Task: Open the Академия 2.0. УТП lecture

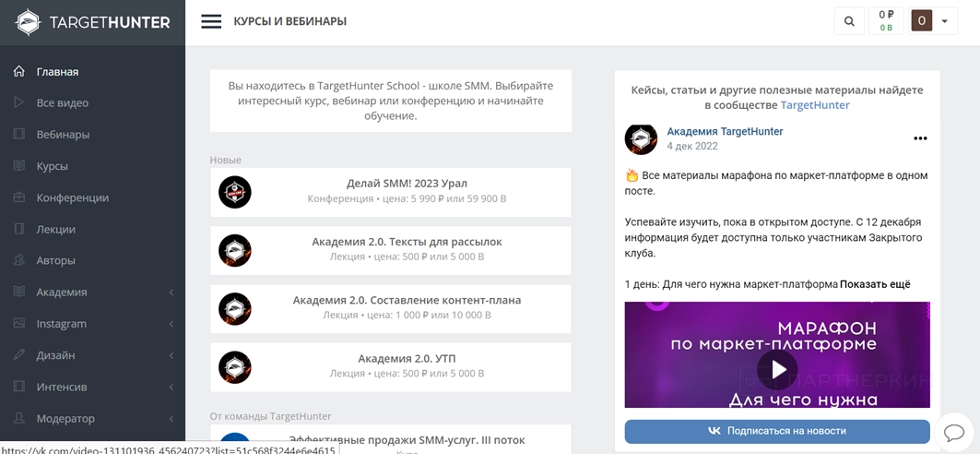Action: (x=406, y=359)
